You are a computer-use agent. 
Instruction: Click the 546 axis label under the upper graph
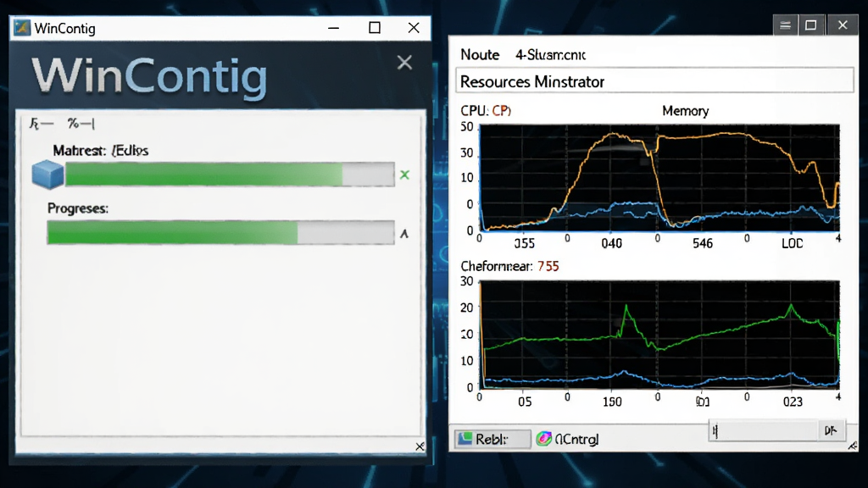click(x=703, y=243)
